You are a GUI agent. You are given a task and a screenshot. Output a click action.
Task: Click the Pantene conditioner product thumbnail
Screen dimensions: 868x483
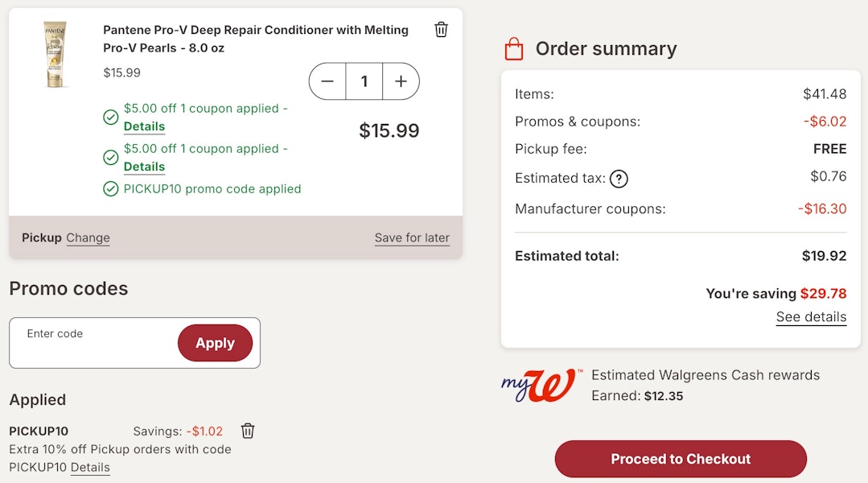pos(56,54)
